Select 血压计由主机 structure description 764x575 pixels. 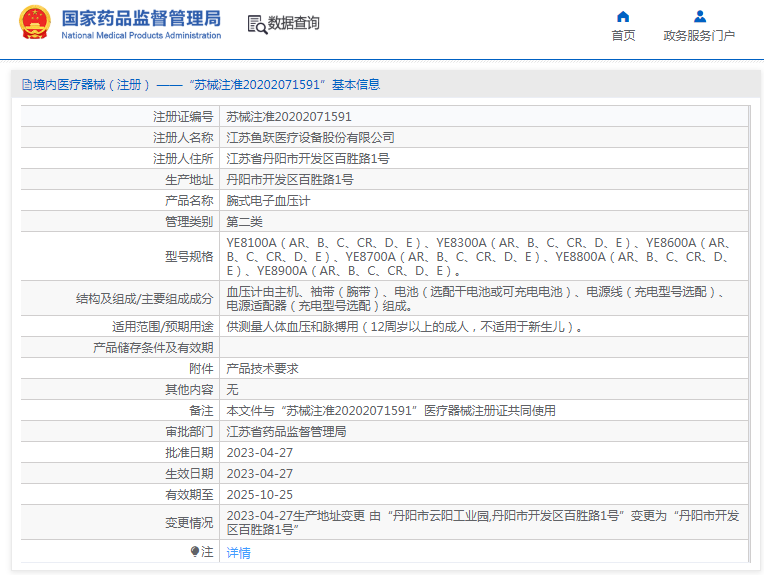pos(475,299)
